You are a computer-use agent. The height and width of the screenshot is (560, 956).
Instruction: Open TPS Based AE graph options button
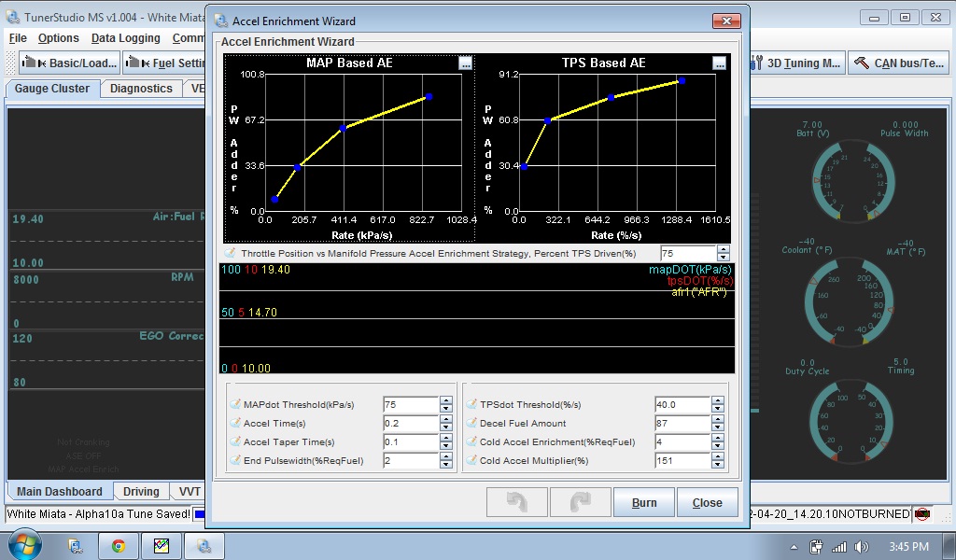point(719,63)
